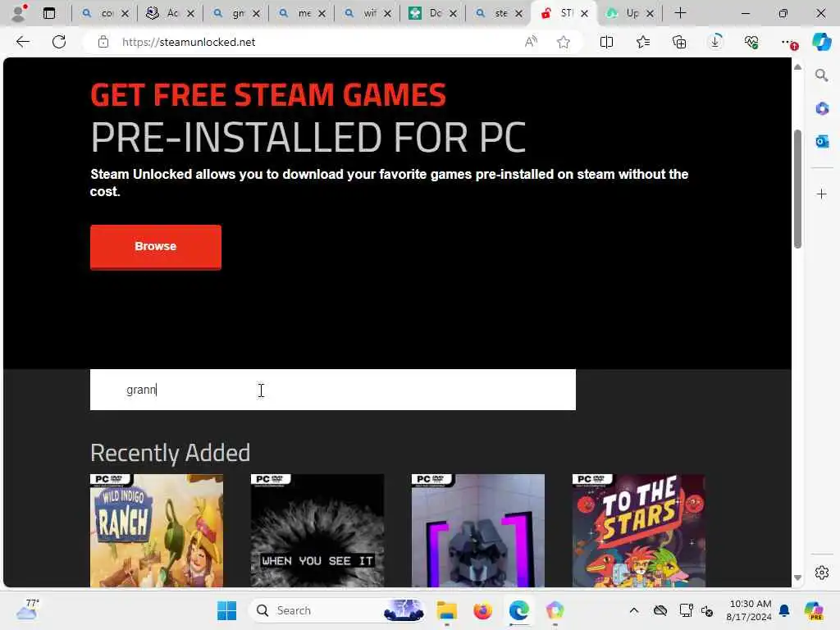Screen dimensions: 840x630
Task: Open the tab actions menu icon
Action: [x=48, y=13]
